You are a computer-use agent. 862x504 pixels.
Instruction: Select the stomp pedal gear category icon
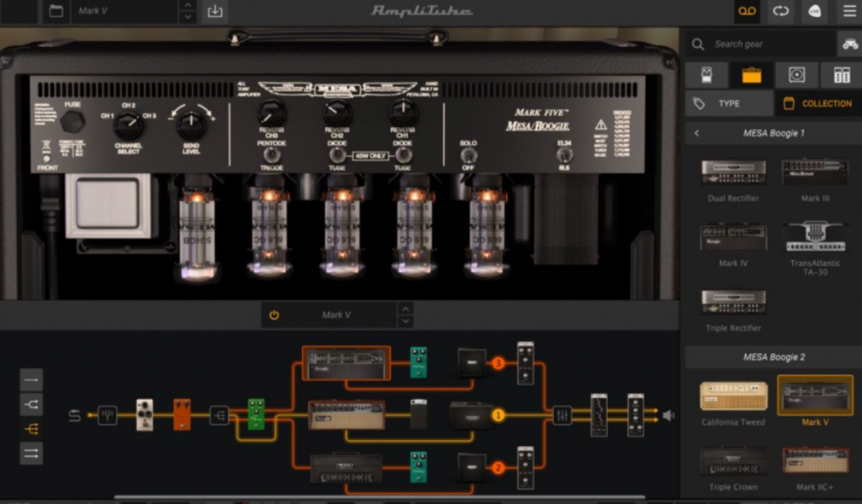click(x=706, y=75)
